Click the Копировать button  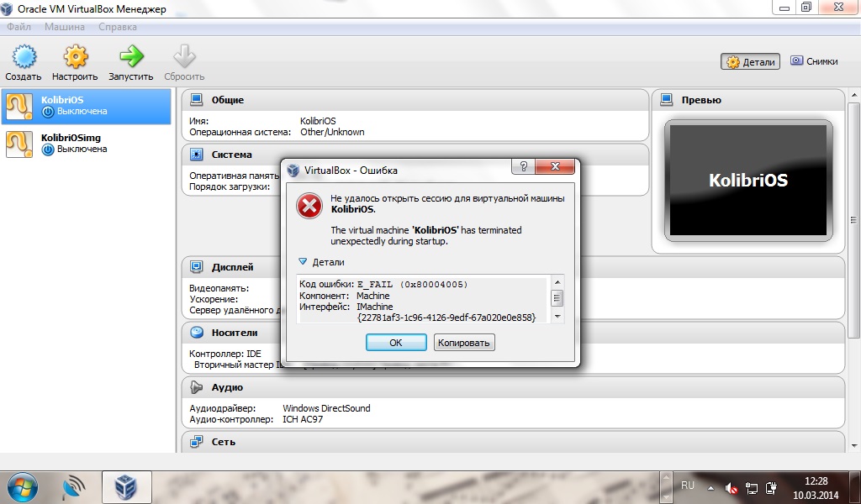point(464,343)
